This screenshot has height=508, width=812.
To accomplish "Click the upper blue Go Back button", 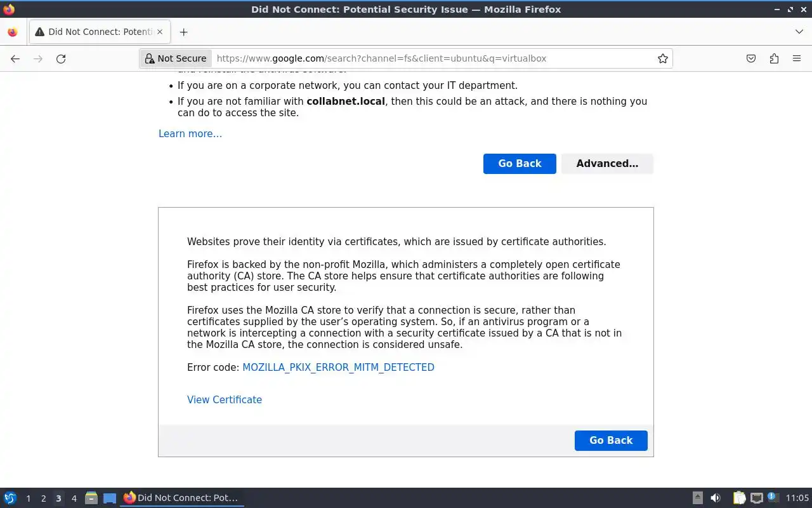I will point(520,163).
